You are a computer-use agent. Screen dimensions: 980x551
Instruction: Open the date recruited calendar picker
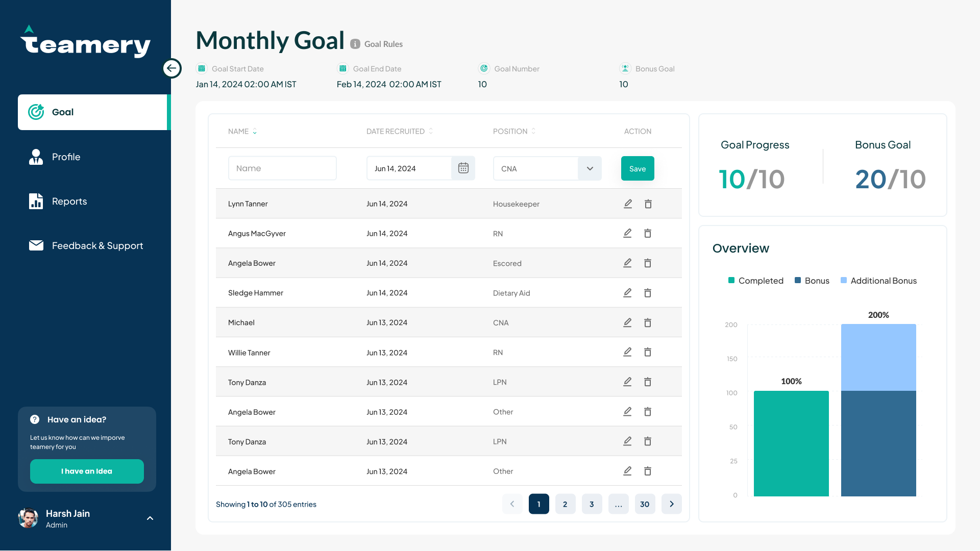click(x=463, y=168)
